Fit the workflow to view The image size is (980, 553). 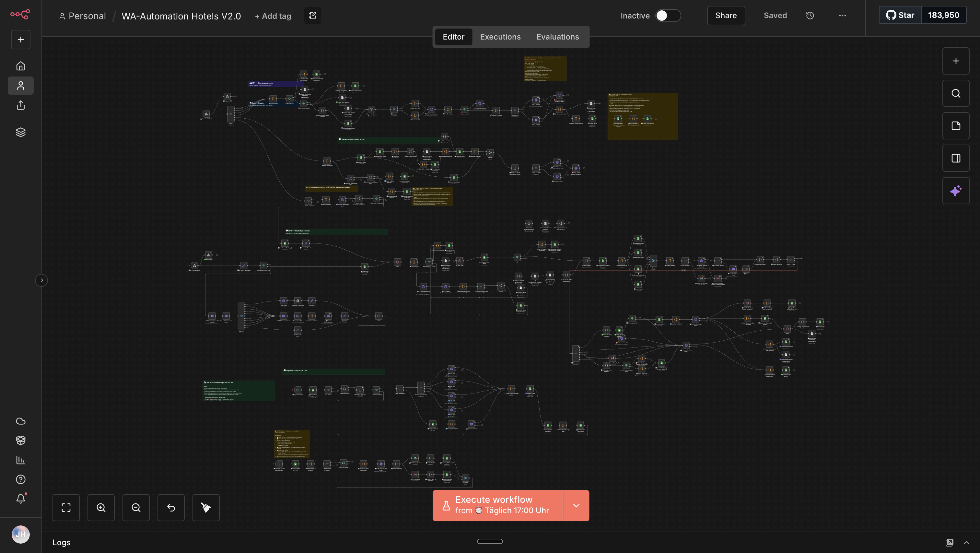click(x=66, y=507)
